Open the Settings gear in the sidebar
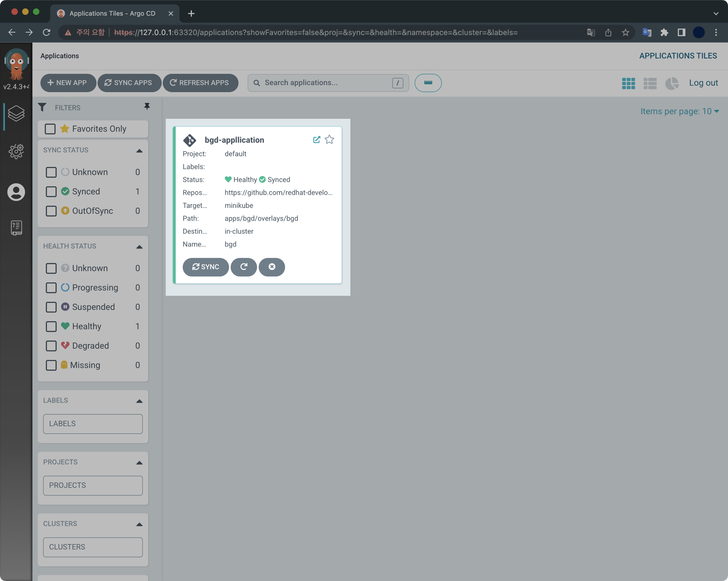This screenshot has height=581, width=728. click(x=16, y=151)
